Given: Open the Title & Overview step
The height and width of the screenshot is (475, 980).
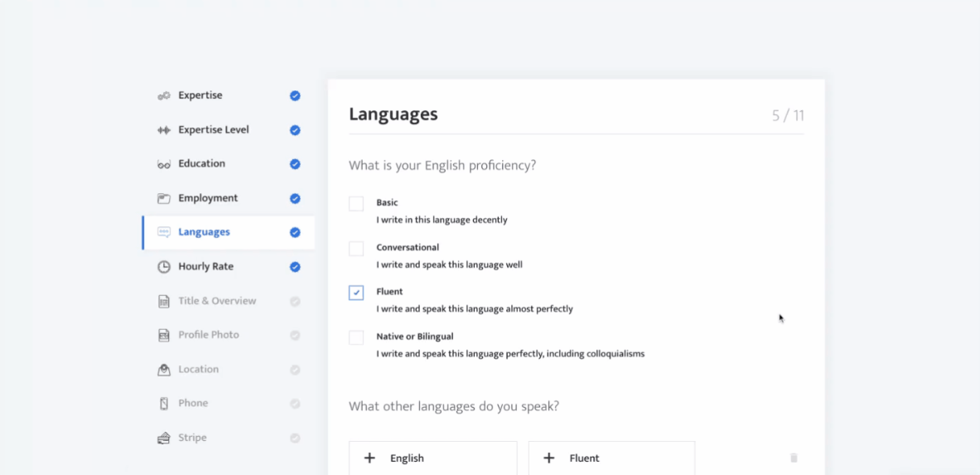Looking at the screenshot, I should click(x=229, y=301).
